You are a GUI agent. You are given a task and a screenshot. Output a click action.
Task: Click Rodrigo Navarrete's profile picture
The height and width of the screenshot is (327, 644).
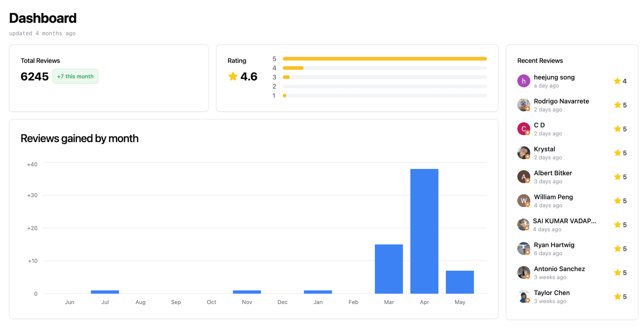click(523, 105)
